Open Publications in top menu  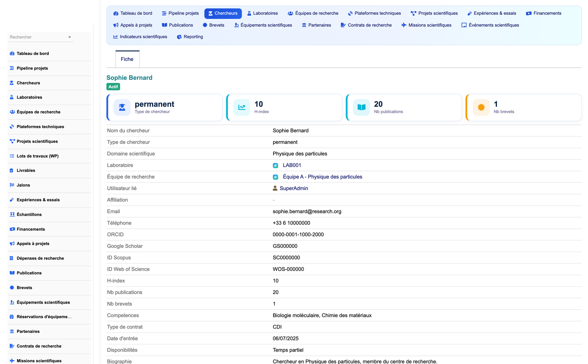point(177,25)
